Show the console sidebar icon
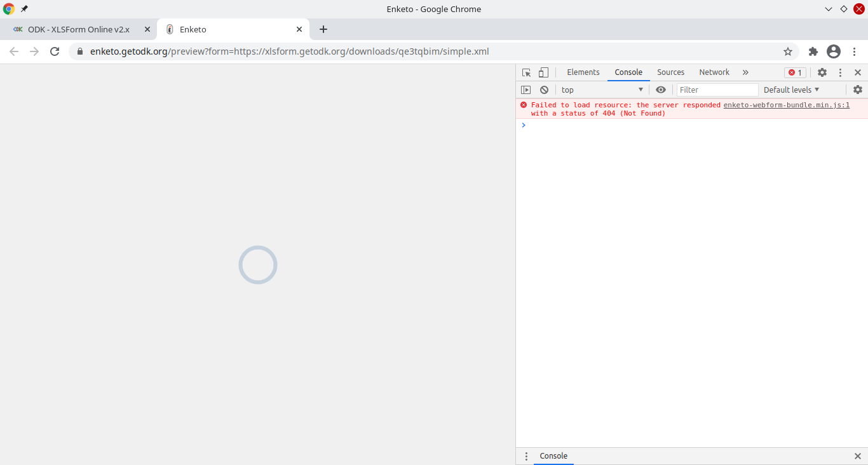The image size is (868, 465). point(526,90)
